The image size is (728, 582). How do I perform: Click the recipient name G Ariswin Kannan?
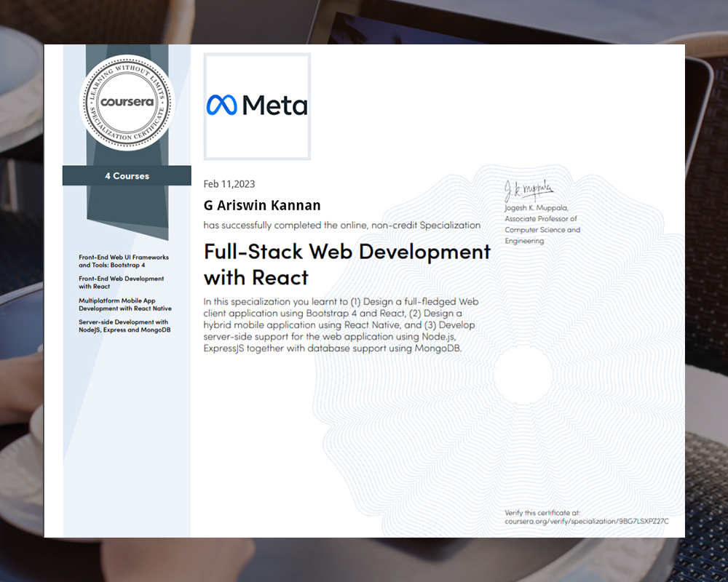click(262, 205)
